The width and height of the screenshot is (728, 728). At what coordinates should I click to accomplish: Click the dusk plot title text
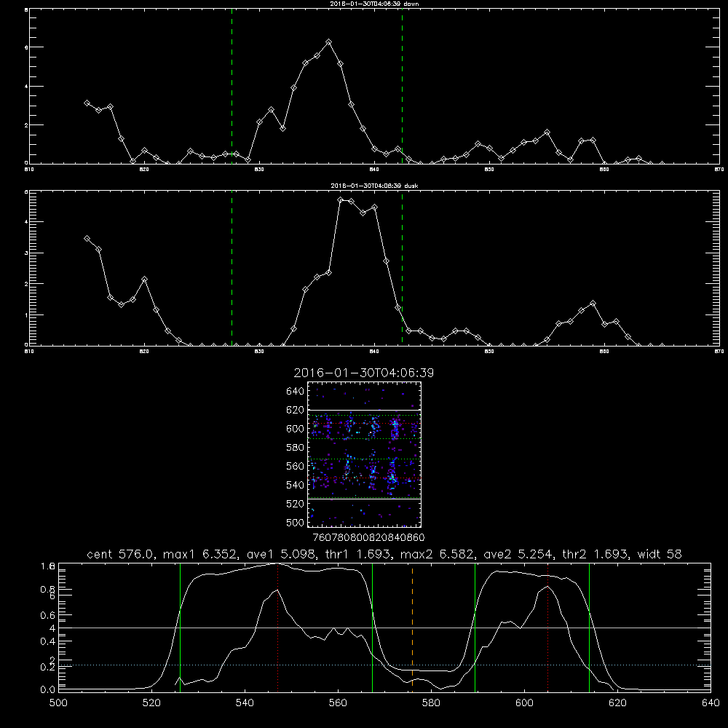(x=374, y=186)
